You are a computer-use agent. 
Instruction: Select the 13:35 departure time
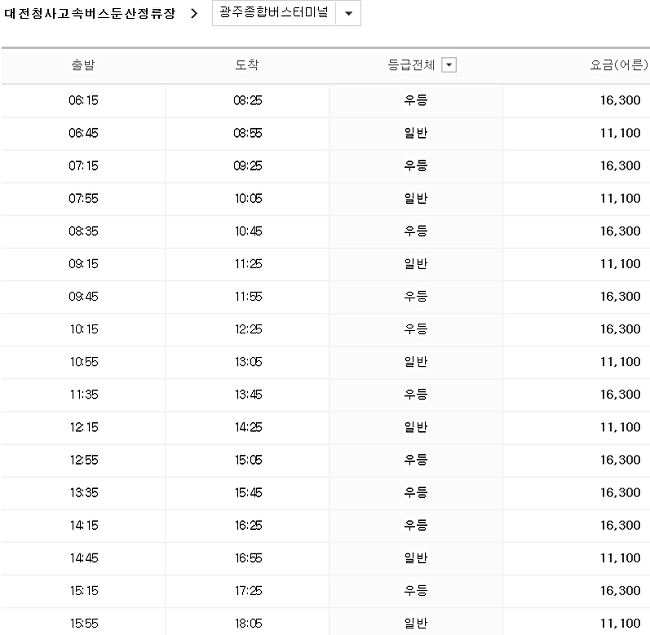[x=84, y=493]
